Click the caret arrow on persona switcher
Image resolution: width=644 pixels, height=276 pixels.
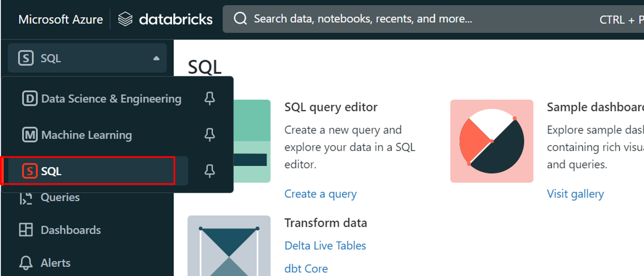click(156, 58)
